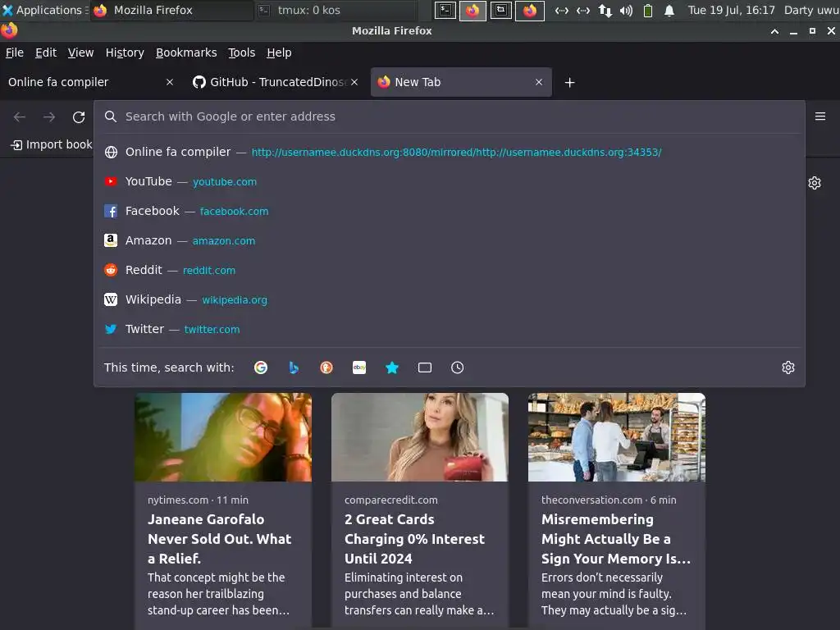Switch to the GitHub TruncatedDinos tab
The height and width of the screenshot is (630, 840).
(274, 82)
